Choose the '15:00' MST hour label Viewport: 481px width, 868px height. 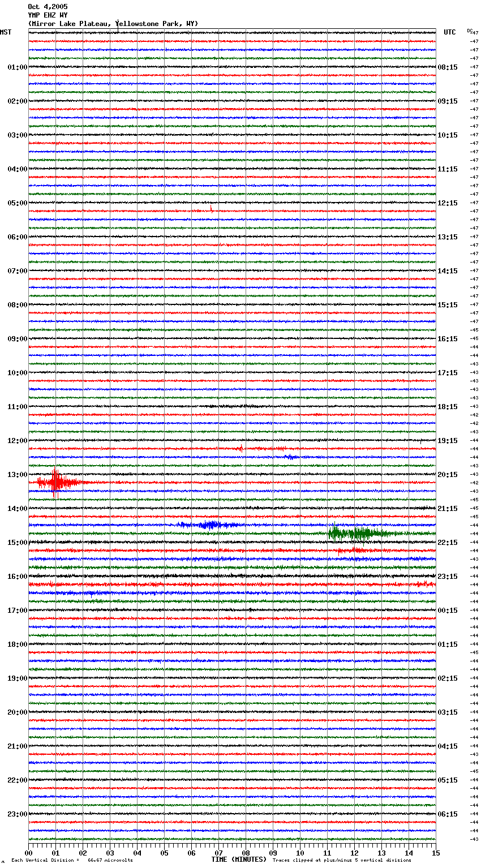tap(18, 543)
